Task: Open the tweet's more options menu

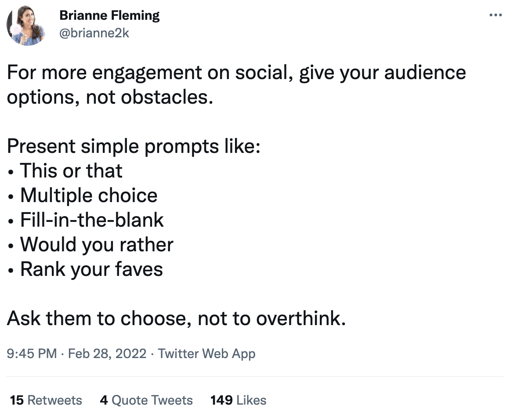Action: click(x=495, y=15)
